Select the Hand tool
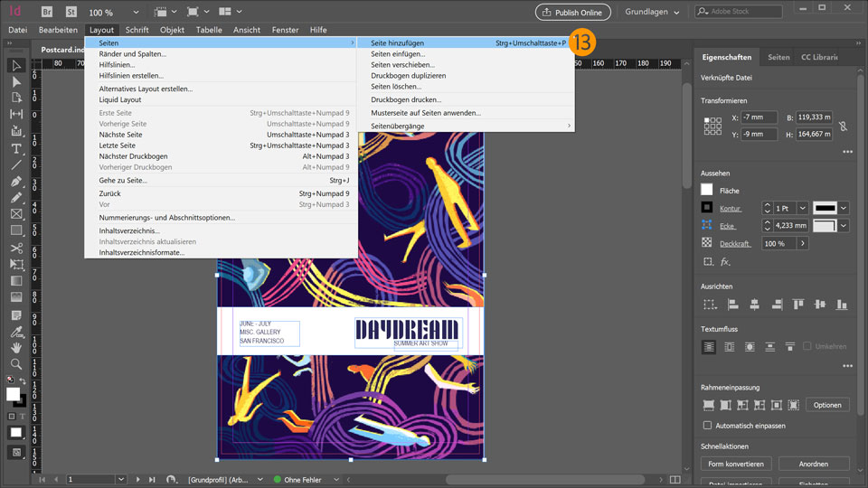 coord(16,347)
